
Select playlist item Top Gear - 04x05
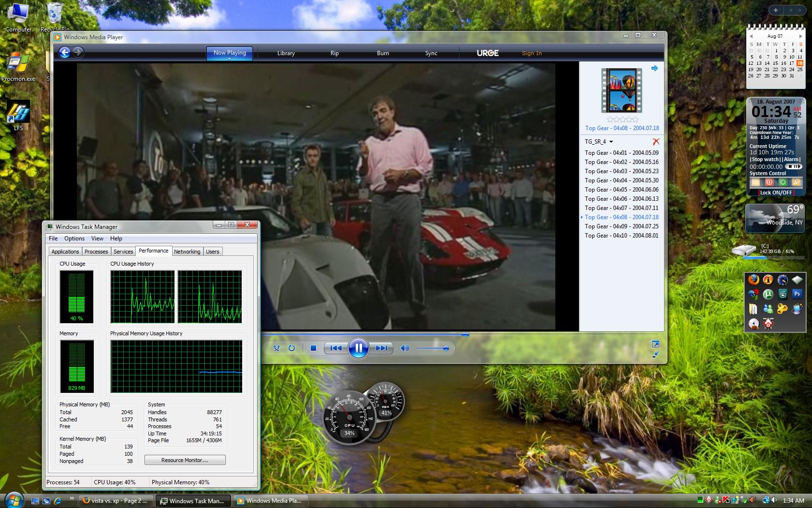(622, 190)
